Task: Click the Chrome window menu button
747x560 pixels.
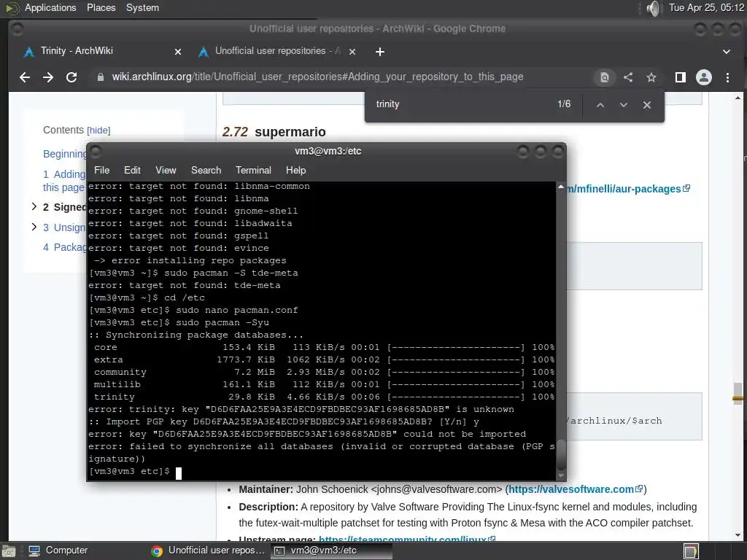Action: tap(18, 29)
